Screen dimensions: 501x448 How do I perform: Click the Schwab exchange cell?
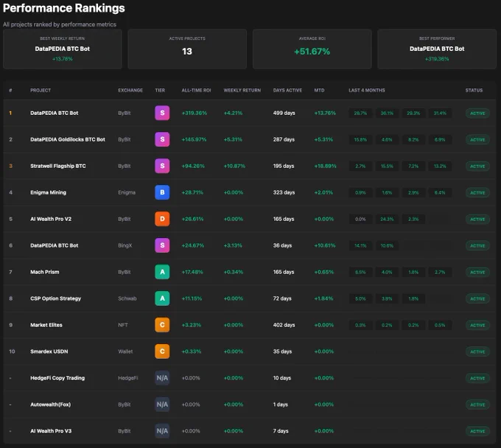coord(127,298)
